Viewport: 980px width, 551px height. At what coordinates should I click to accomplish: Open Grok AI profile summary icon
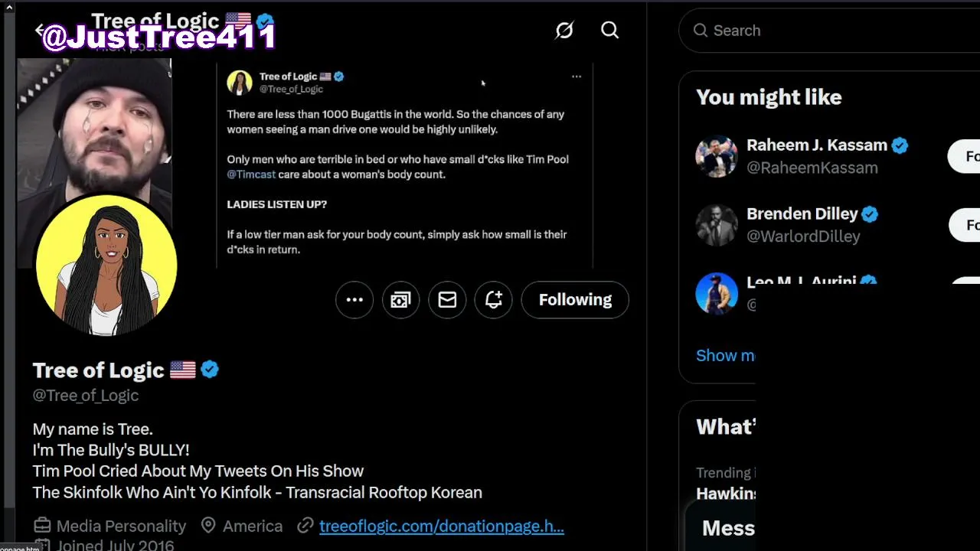[564, 31]
